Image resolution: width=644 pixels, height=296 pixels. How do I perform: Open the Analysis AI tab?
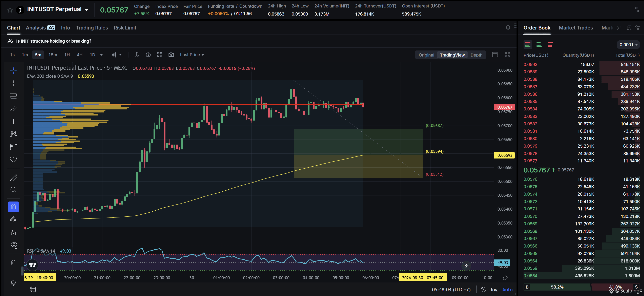[x=40, y=28]
